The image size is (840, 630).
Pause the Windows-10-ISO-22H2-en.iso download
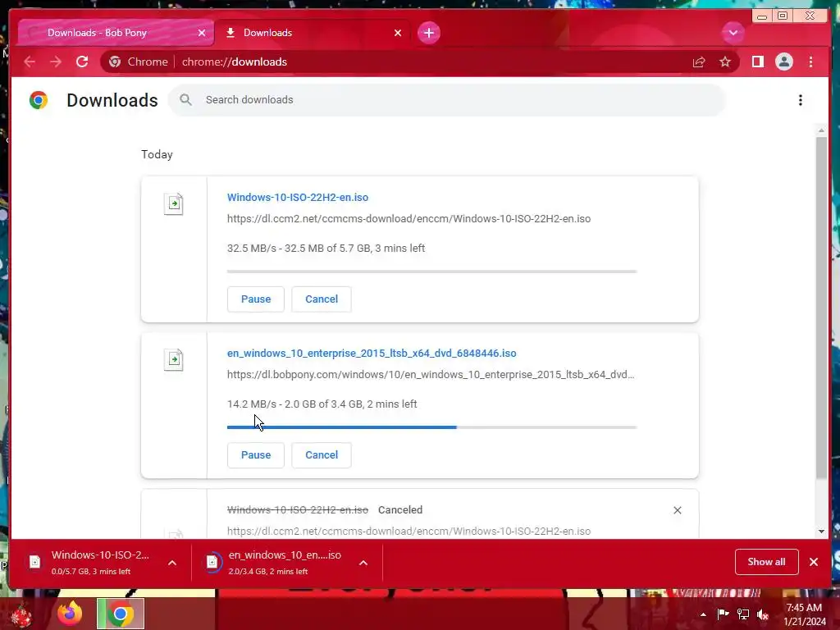click(256, 299)
